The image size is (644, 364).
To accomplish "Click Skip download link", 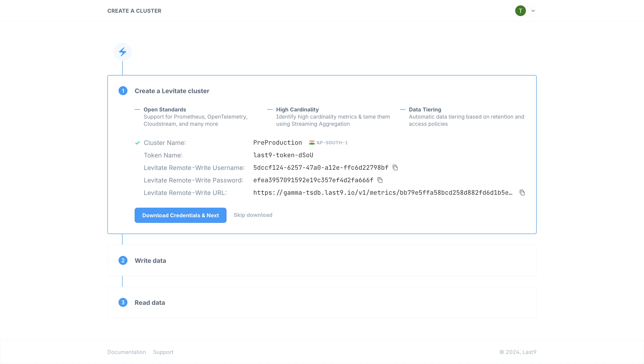I will [253, 215].
